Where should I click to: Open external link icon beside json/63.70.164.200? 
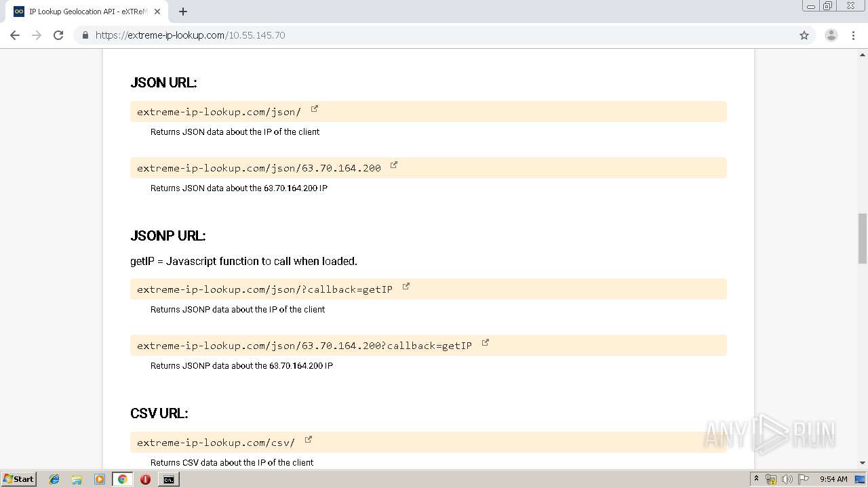(x=394, y=165)
